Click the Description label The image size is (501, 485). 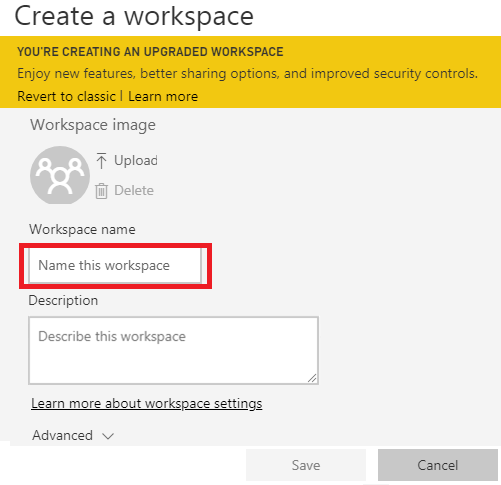pyautogui.click(x=63, y=300)
